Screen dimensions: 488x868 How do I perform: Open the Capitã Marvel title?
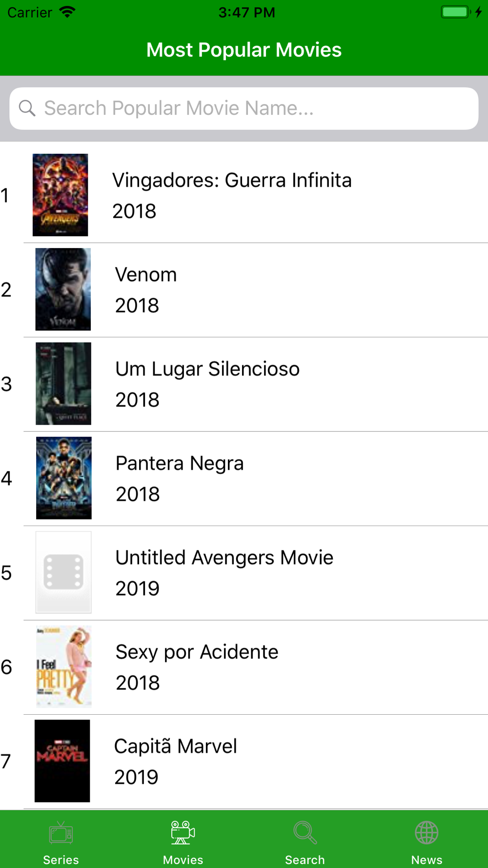pyautogui.click(x=176, y=746)
